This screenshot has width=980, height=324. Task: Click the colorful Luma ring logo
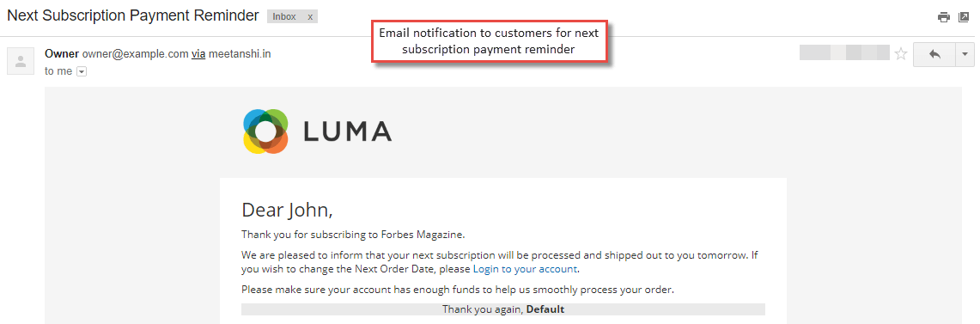coord(265,131)
